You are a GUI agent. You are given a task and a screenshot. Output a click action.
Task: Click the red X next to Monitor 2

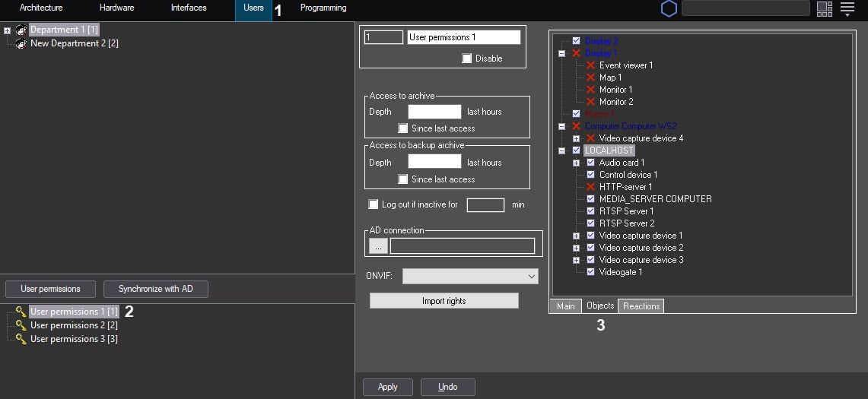point(590,102)
